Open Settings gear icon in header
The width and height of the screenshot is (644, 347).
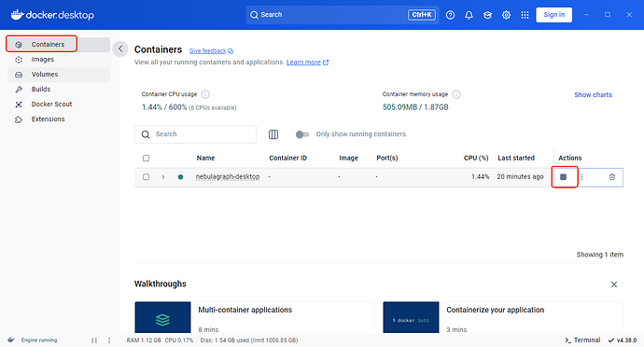(506, 15)
